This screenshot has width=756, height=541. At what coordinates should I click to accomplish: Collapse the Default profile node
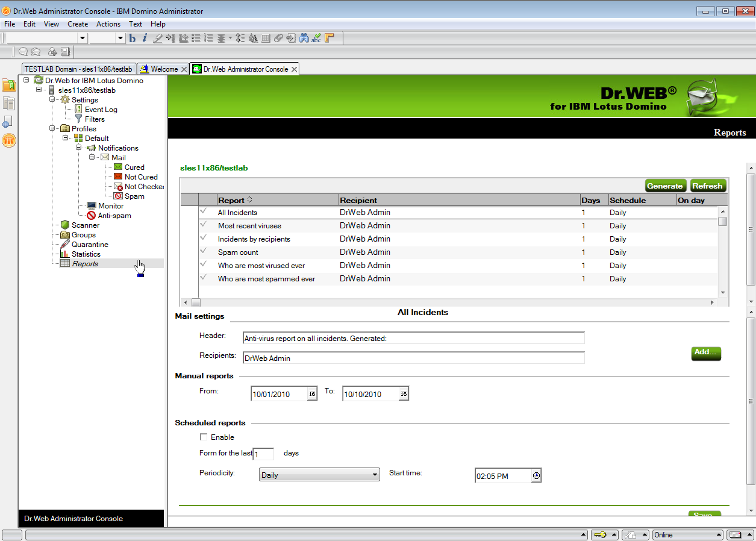[x=66, y=138]
